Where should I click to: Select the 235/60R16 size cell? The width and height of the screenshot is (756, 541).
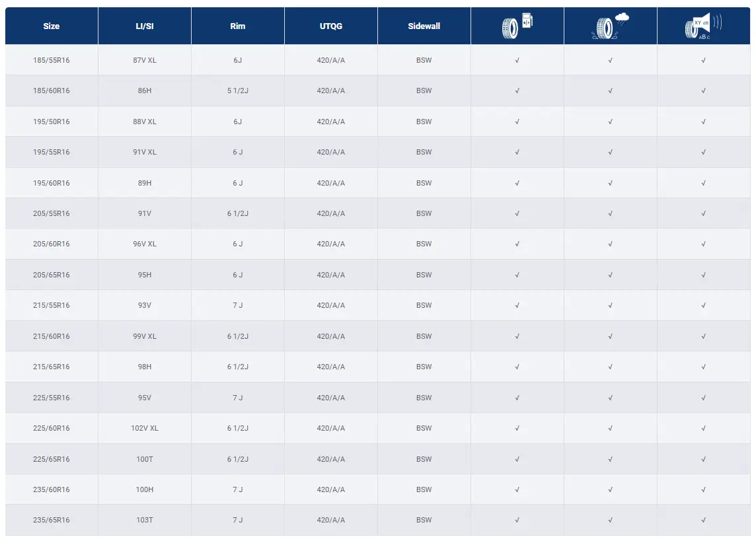52,489
